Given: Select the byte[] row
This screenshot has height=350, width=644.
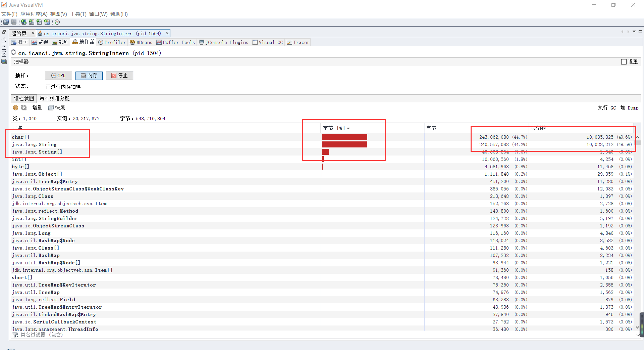Looking at the screenshot, I should [322, 167].
